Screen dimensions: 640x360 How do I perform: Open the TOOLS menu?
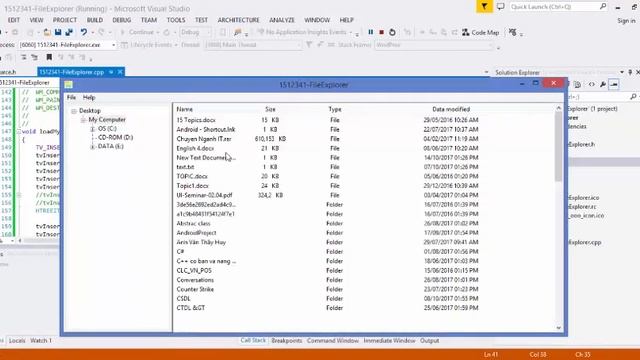pyautogui.click(x=176, y=20)
